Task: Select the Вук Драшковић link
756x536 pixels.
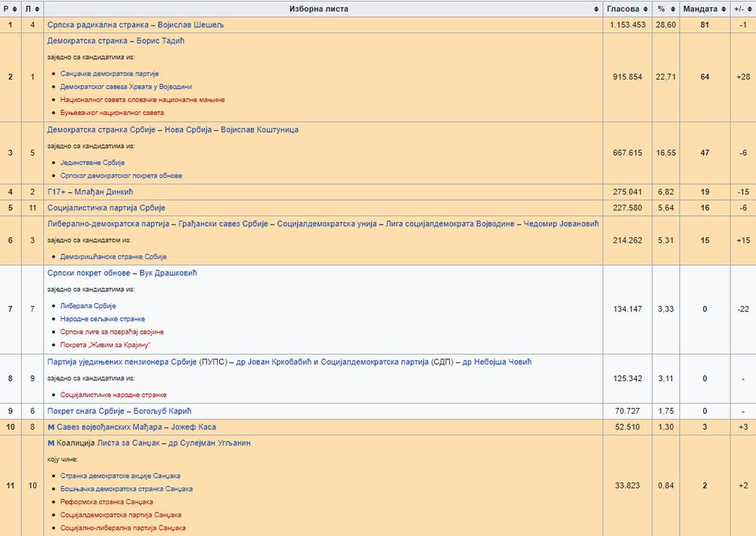Action: pyautogui.click(x=162, y=273)
